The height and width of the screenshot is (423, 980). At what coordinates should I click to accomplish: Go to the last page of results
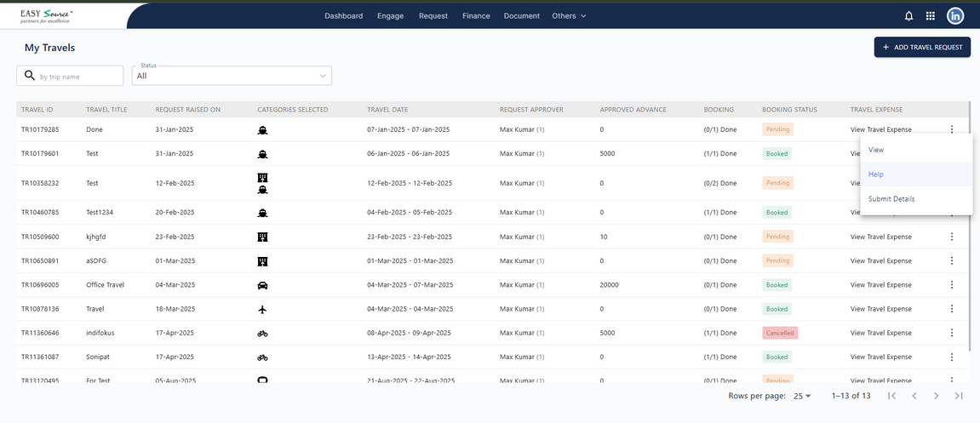click(x=959, y=396)
